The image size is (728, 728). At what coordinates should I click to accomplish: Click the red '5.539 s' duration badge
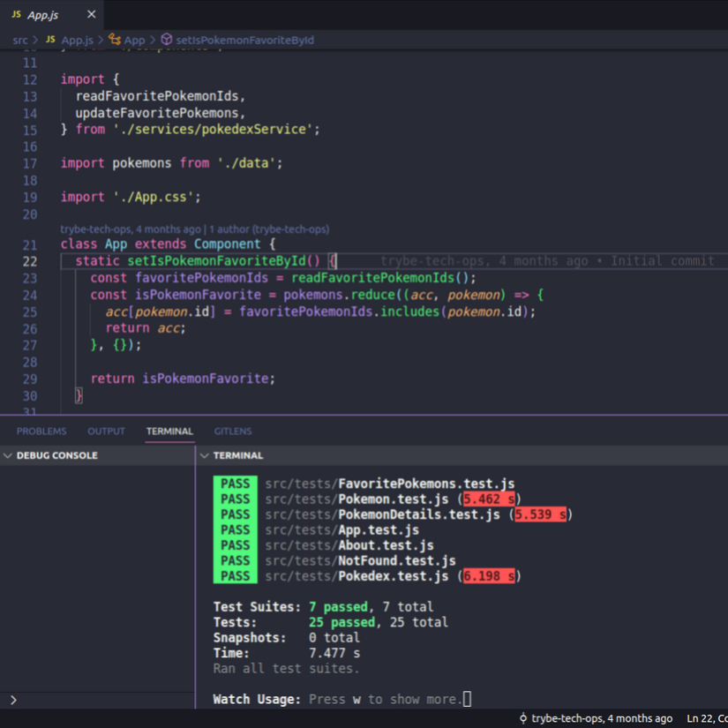click(540, 514)
